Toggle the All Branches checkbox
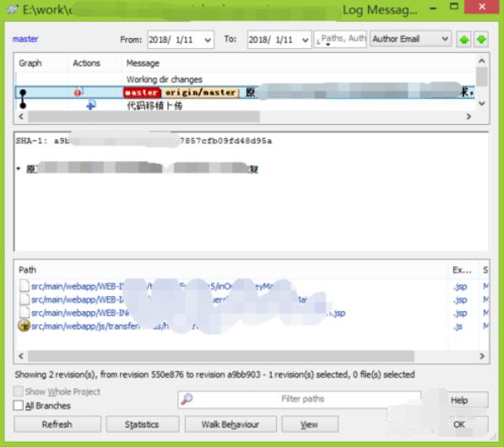The width and height of the screenshot is (504, 447). point(19,406)
